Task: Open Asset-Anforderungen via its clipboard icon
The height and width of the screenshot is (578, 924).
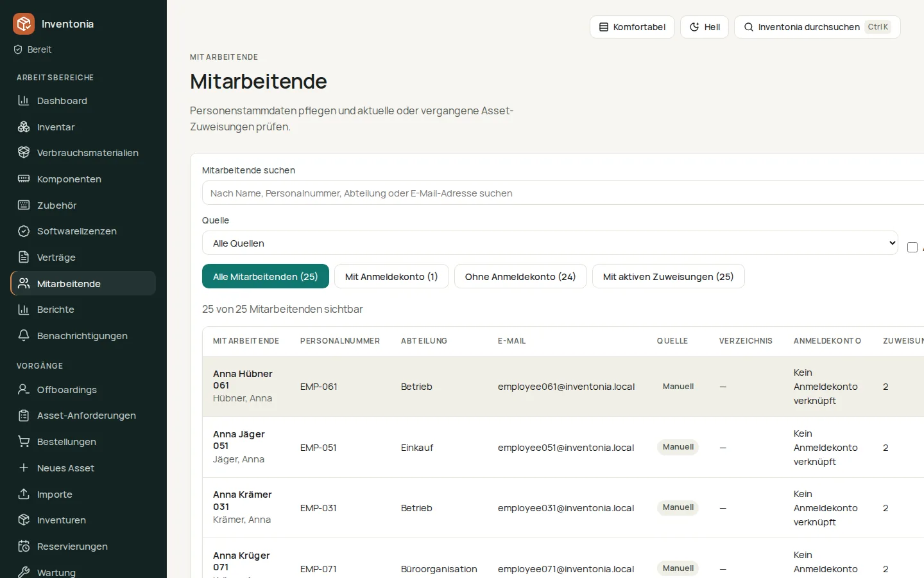Action: (24, 415)
